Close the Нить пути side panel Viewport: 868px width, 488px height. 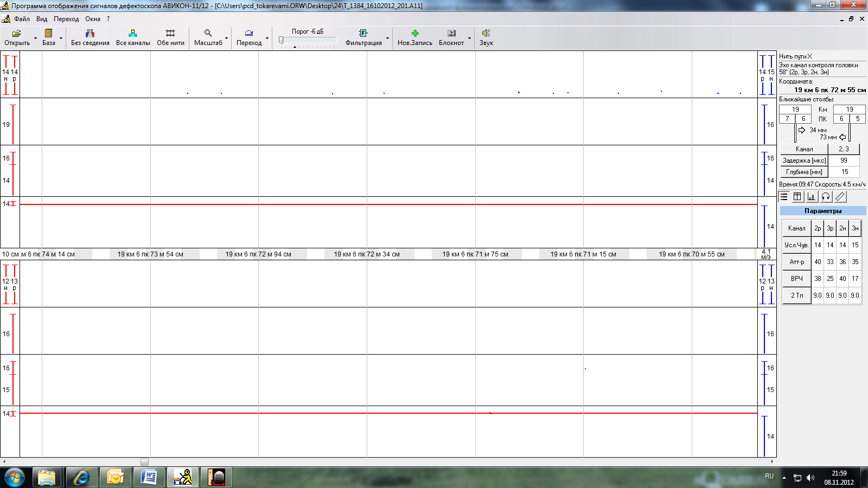pyautogui.click(x=809, y=56)
